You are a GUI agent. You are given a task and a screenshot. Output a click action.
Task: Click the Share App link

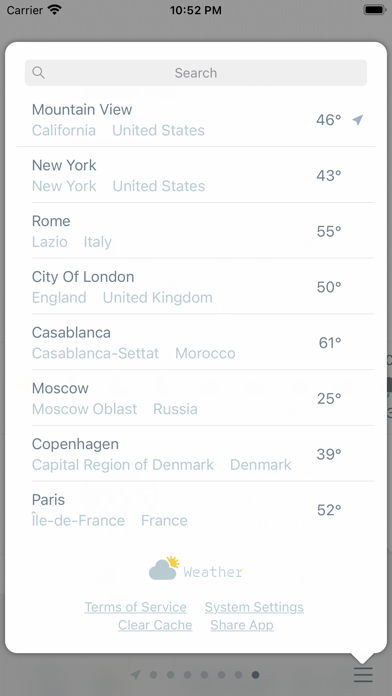[x=242, y=625]
